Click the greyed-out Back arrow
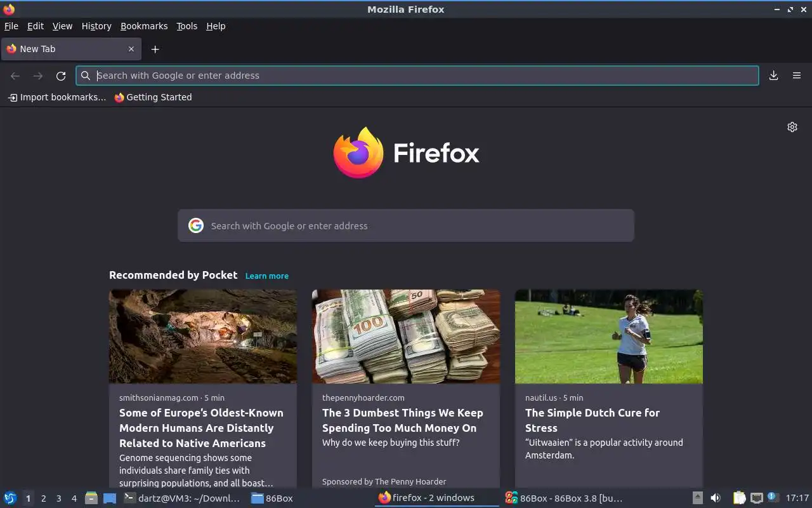 point(15,76)
